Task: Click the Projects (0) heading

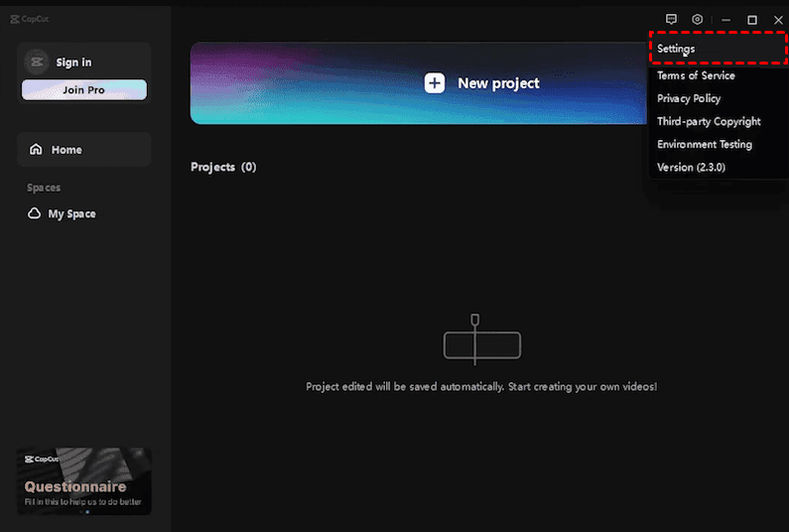Action: 223,167
